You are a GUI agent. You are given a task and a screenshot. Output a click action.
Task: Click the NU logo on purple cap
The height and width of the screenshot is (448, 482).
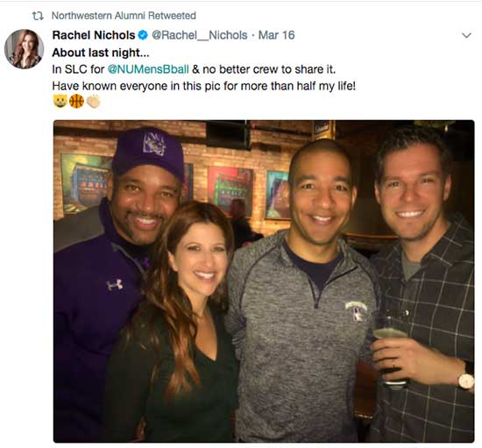click(155, 143)
